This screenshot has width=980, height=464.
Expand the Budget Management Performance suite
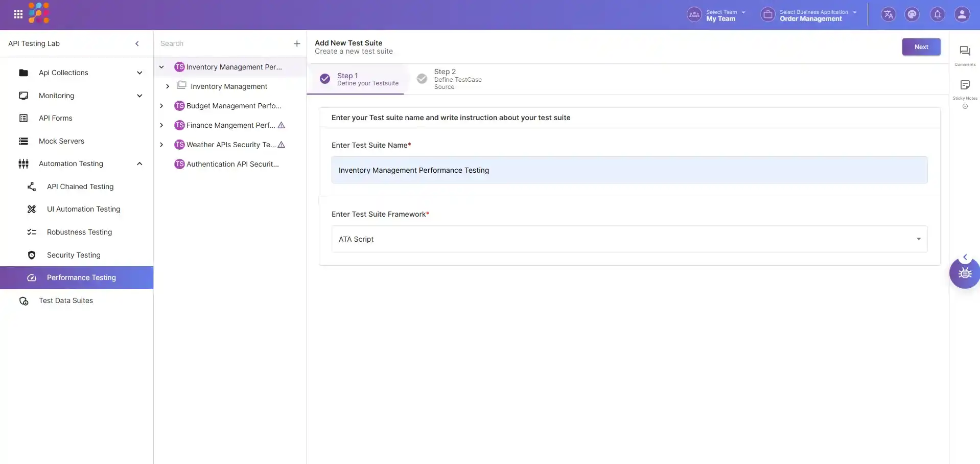click(x=161, y=106)
